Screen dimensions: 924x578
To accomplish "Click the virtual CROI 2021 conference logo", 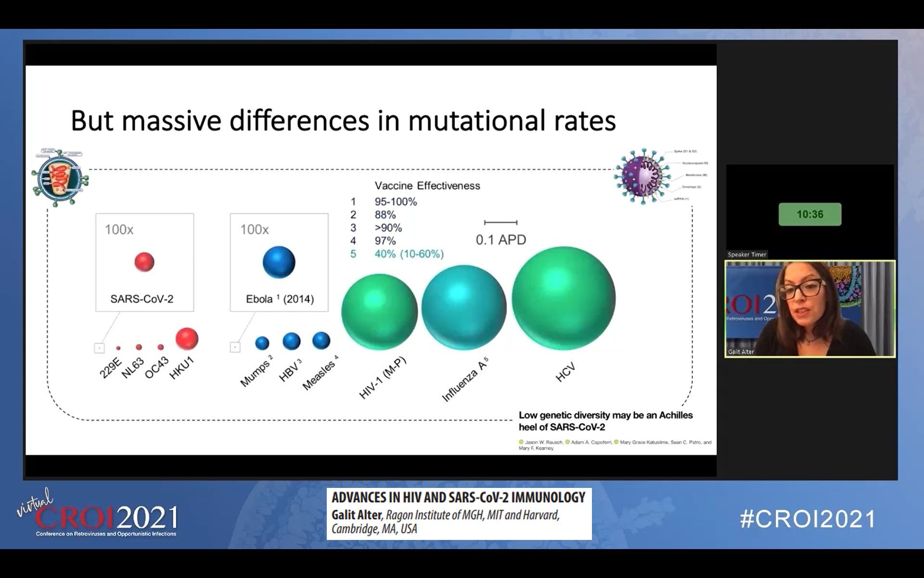I will (98, 513).
